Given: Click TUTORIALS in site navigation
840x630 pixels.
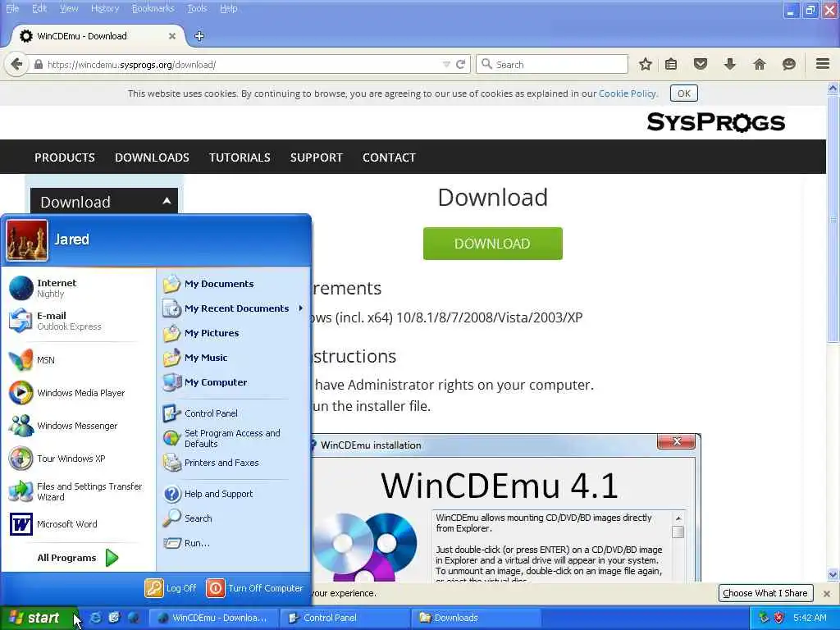Looking at the screenshot, I should 240,157.
